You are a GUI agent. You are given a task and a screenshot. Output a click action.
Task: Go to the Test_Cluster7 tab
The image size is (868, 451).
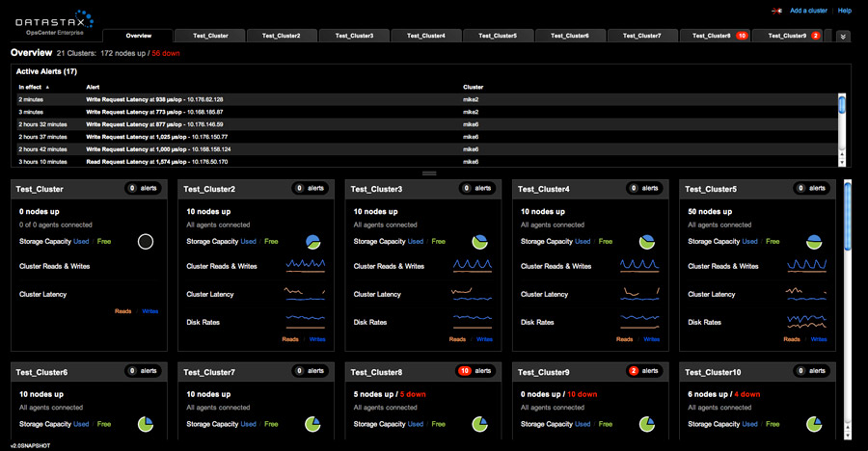point(641,36)
